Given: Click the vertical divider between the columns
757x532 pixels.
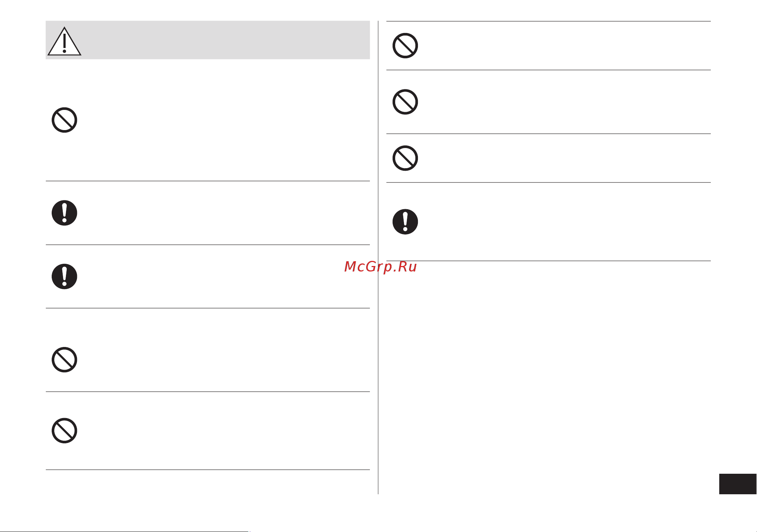Looking at the screenshot, I should [378, 257].
